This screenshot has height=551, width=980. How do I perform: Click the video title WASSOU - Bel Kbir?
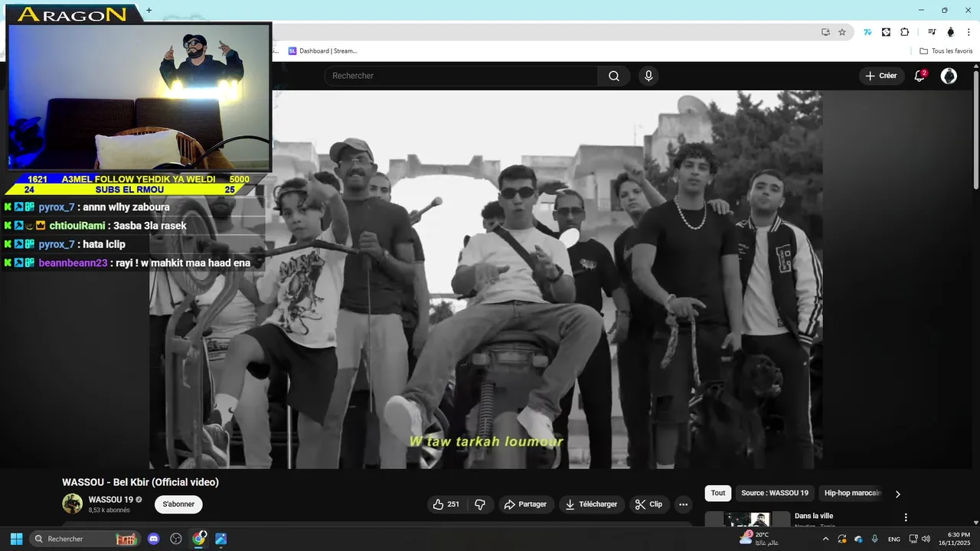(x=140, y=482)
